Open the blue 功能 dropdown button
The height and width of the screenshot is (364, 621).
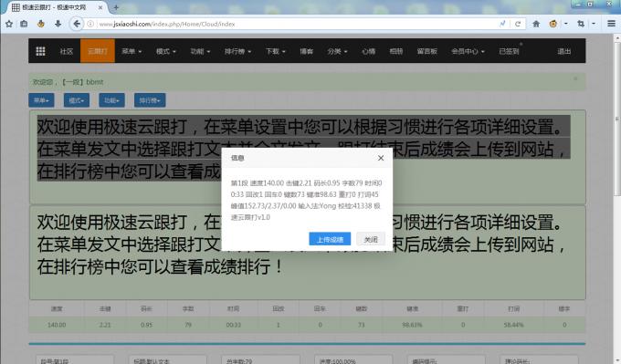[x=111, y=100]
